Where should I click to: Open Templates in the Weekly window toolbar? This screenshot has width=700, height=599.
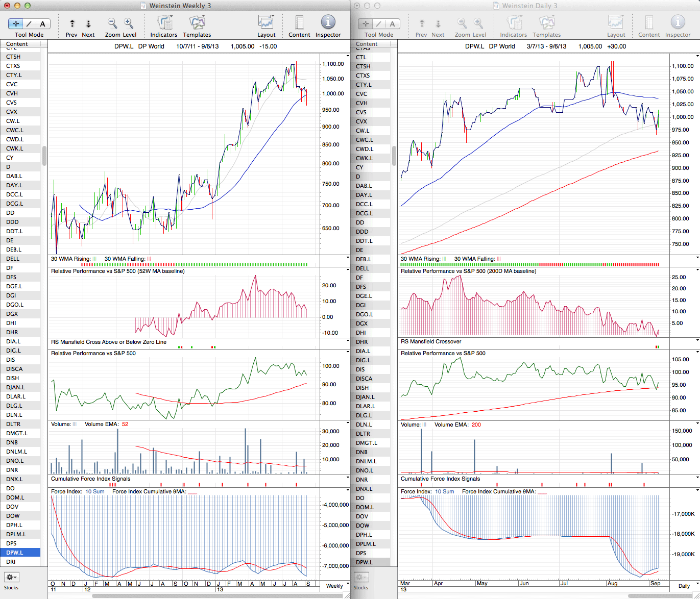197,23
